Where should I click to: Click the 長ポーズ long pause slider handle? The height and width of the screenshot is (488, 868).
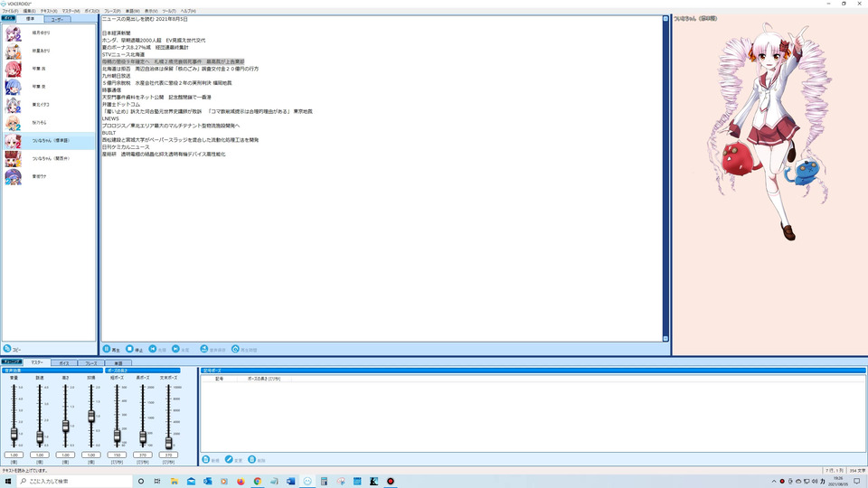(143, 437)
